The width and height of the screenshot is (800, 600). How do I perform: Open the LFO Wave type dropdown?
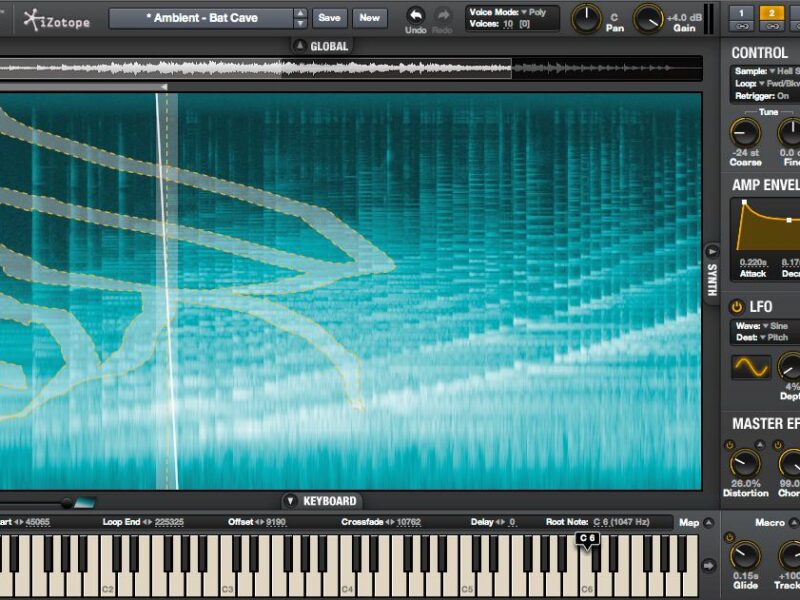pyautogui.click(x=773, y=326)
